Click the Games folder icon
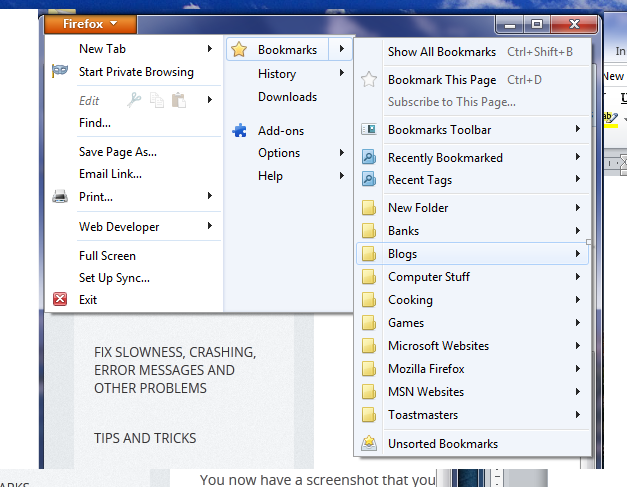 [x=369, y=323]
